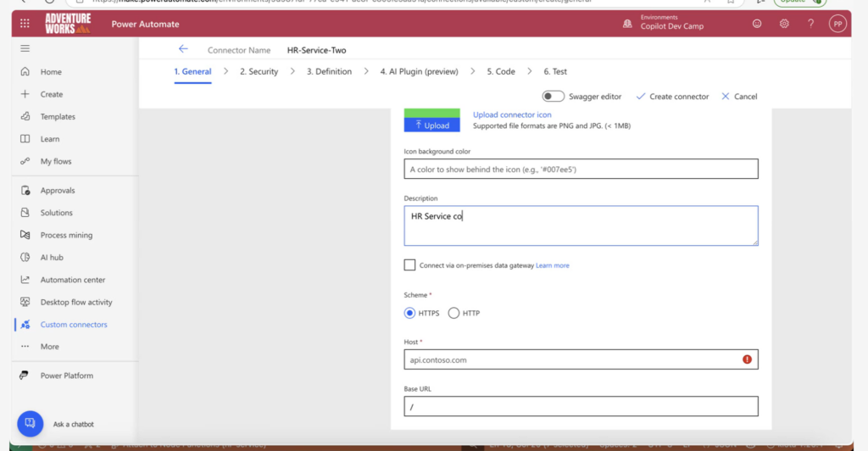
Task: Click the chatbot icon button
Action: tap(30, 423)
